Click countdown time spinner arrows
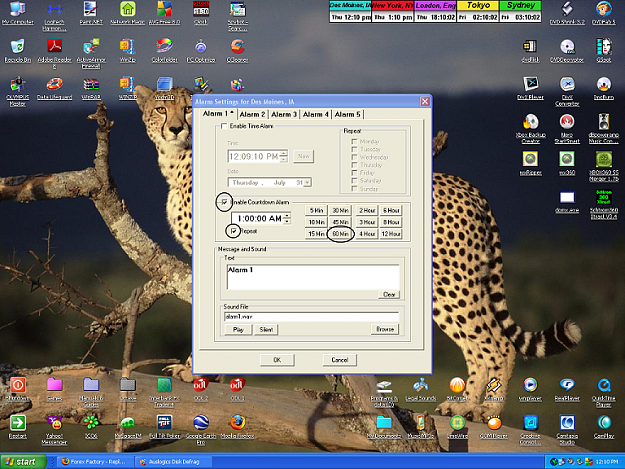The height and width of the screenshot is (469, 625). pos(287,218)
